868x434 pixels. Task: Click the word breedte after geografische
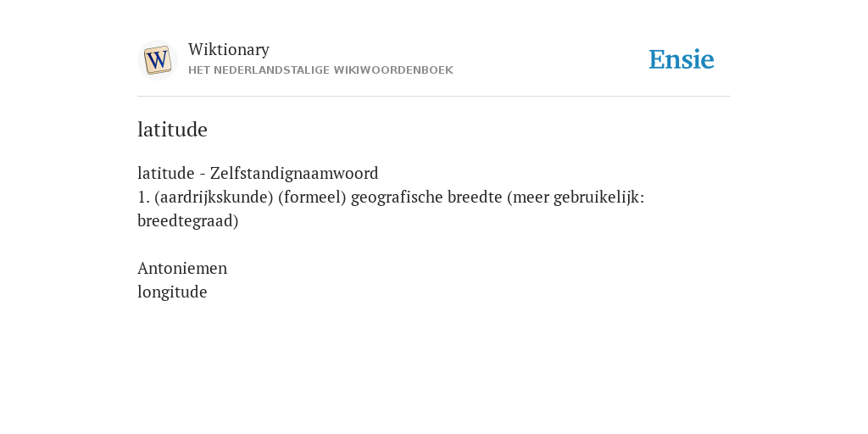tap(475, 197)
